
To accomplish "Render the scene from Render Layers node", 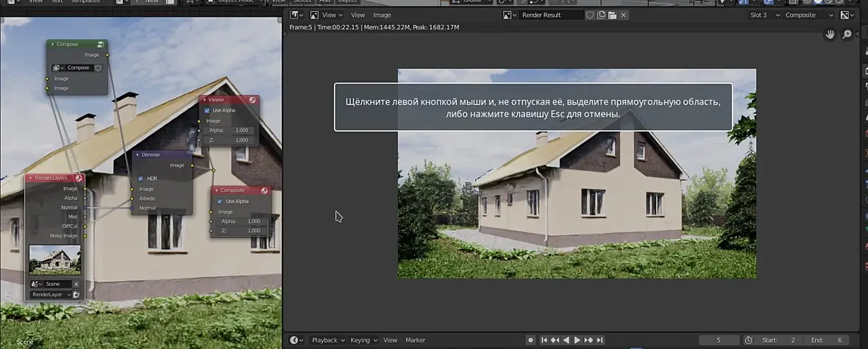I will click(x=76, y=295).
